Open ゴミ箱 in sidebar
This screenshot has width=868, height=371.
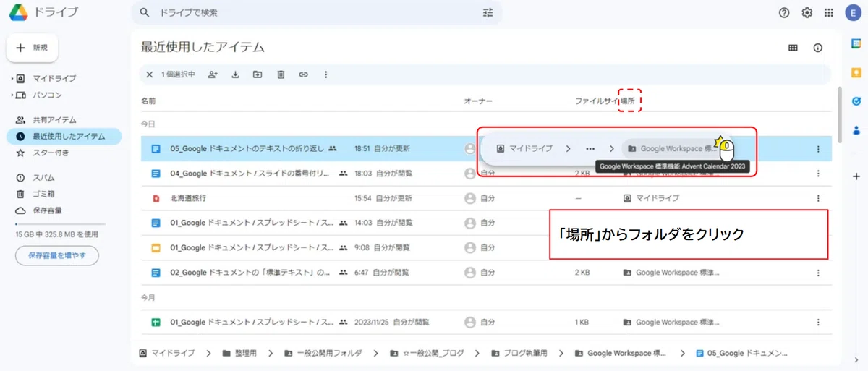click(x=43, y=194)
